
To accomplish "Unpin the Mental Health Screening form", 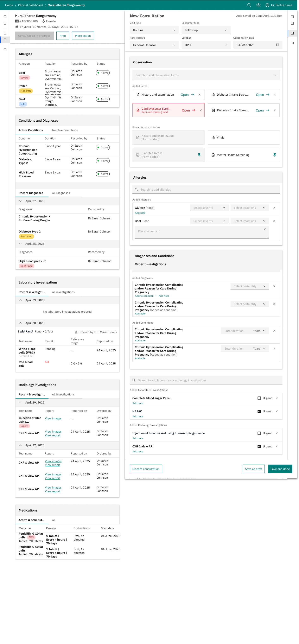I will coord(274,155).
